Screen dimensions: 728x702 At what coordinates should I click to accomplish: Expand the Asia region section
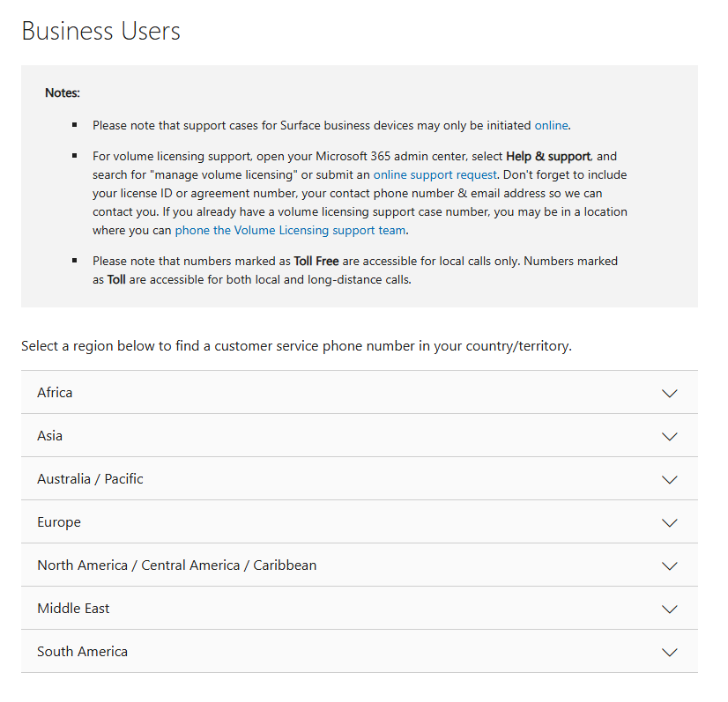point(49,436)
